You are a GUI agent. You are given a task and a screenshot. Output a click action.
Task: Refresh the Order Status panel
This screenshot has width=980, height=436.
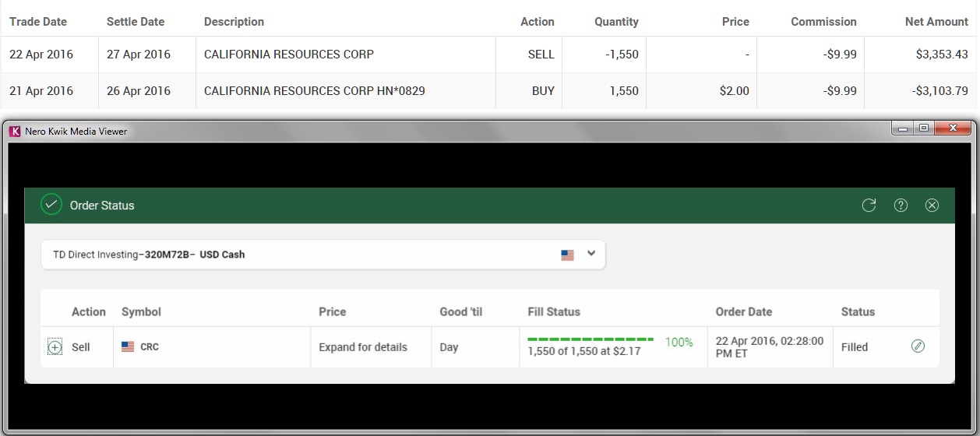pyautogui.click(x=869, y=206)
